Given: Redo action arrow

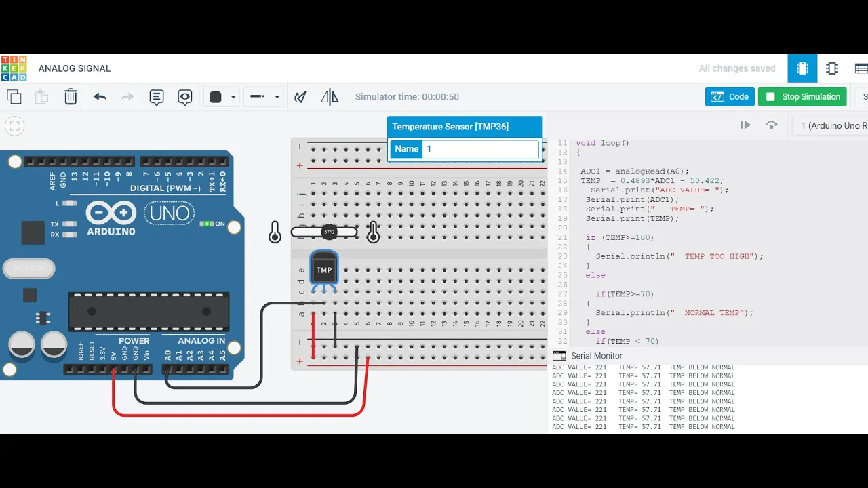Looking at the screenshot, I should tap(127, 97).
